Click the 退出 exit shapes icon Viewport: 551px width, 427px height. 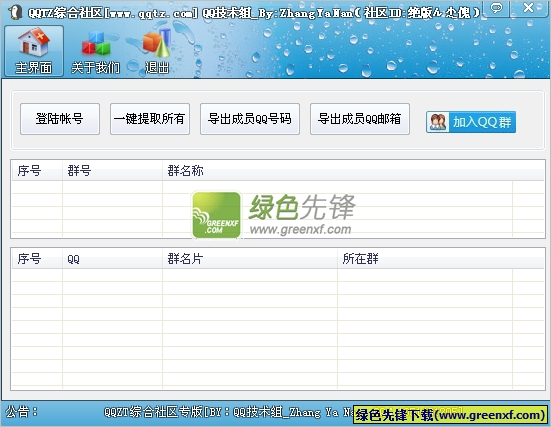157,52
